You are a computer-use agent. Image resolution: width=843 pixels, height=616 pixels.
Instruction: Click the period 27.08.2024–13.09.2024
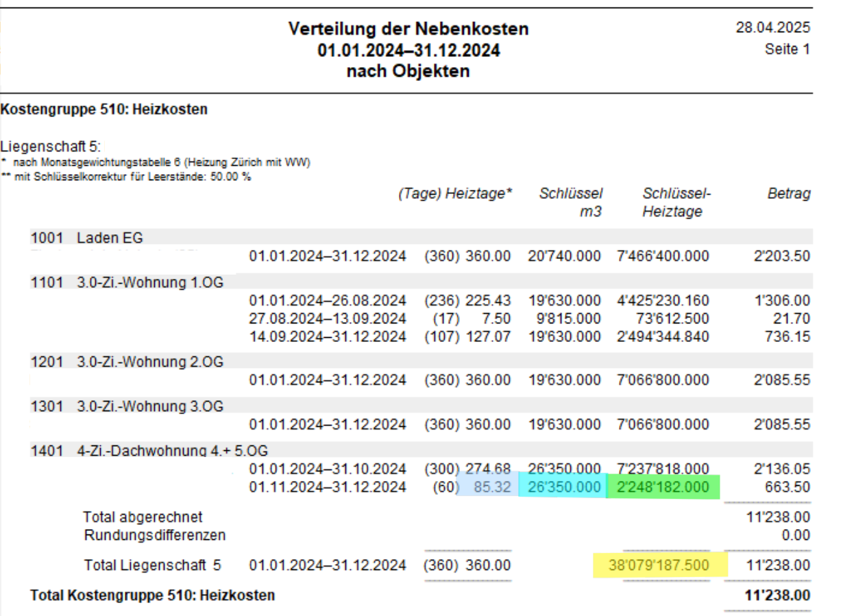[x=328, y=319]
